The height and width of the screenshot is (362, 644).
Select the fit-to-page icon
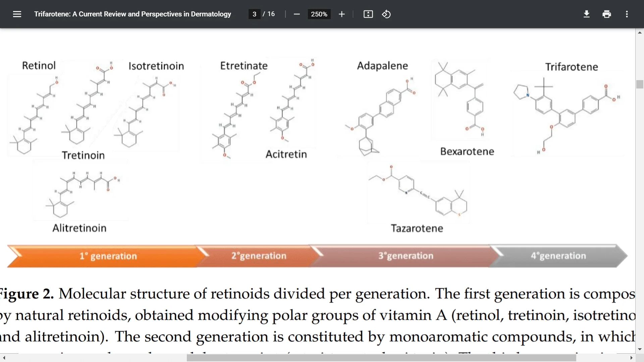[368, 14]
